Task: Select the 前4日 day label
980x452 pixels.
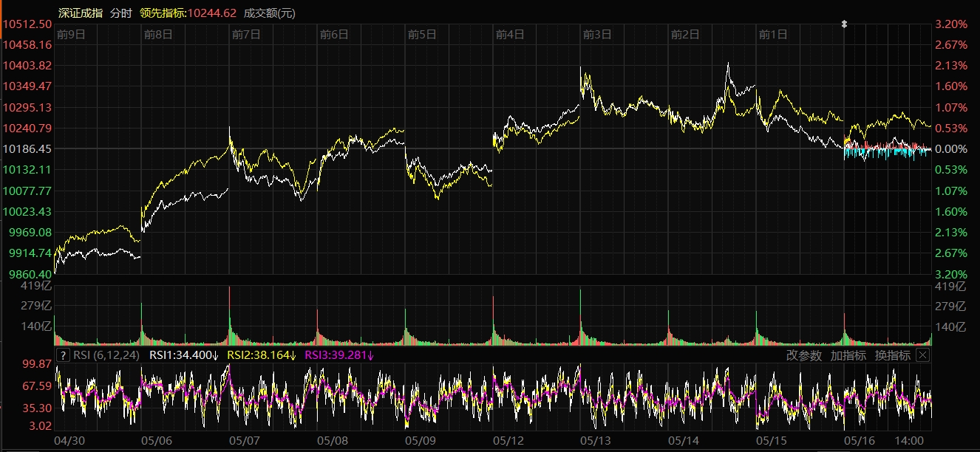Action: (x=511, y=34)
